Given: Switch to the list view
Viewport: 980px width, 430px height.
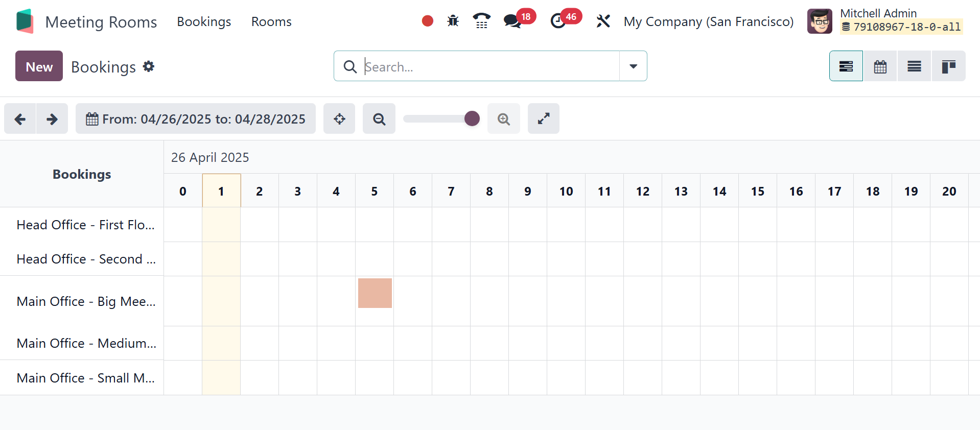Looking at the screenshot, I should pyautogui.click(x=914, y=66).
